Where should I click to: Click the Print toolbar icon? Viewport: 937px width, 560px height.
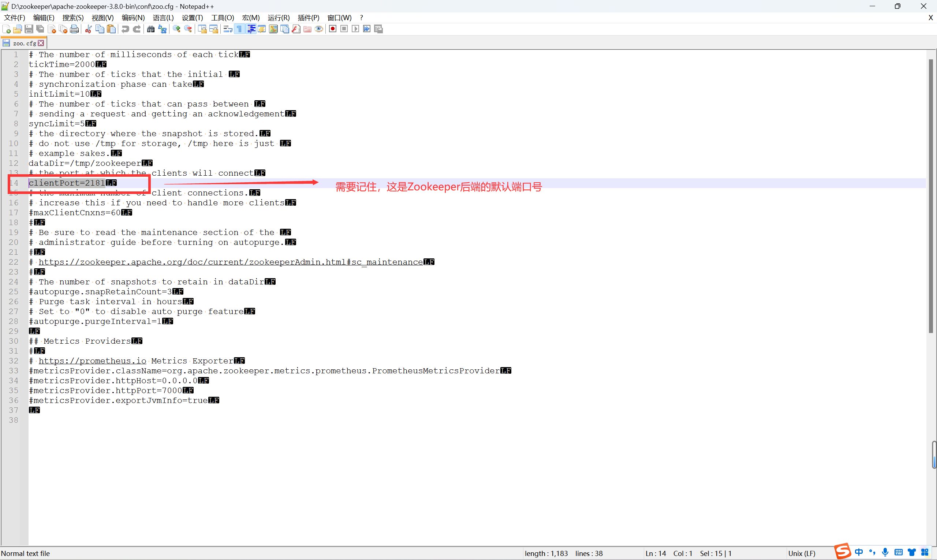pos(74,29)
